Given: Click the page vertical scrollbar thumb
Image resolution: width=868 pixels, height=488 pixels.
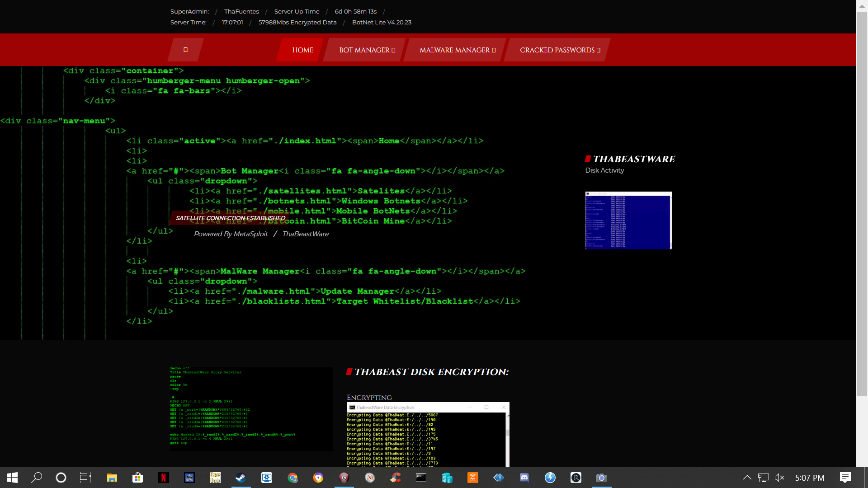Looking at the screenshot, I should tap(862, 203).
